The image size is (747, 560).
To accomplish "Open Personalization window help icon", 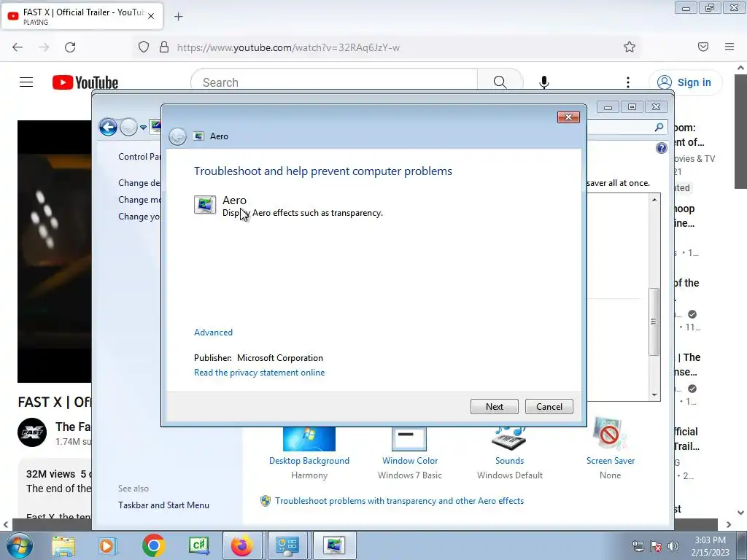I will (661, 148).
